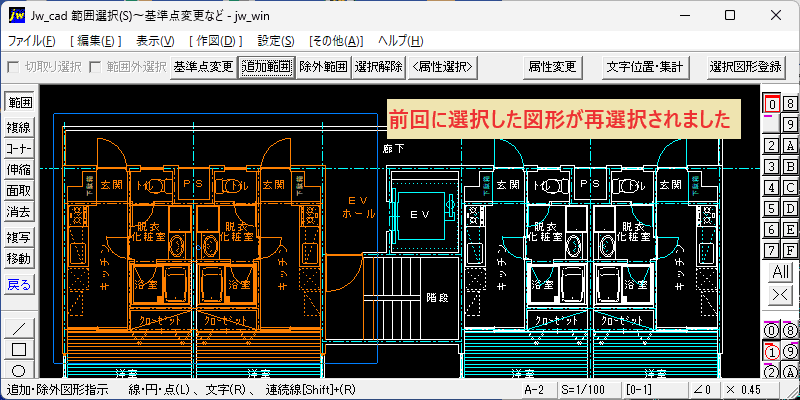This screenshot has height=400, width=800.
Task: Select the 範囲 range tool
Action: pos(19,102)
